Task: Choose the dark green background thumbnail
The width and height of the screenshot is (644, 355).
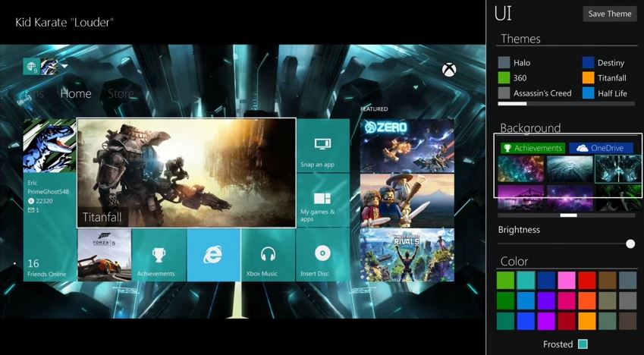Action: pyautogui.click(x=618, y=198)
